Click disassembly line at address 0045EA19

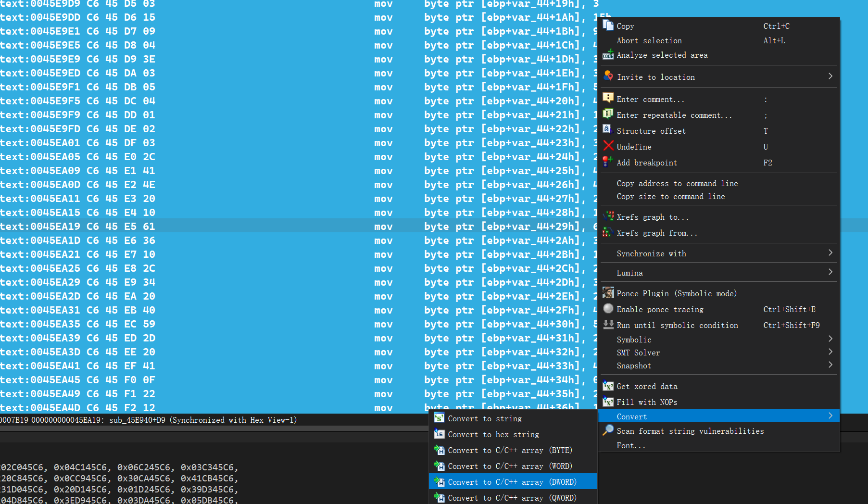pyautogui.click(x=298, y=226)
